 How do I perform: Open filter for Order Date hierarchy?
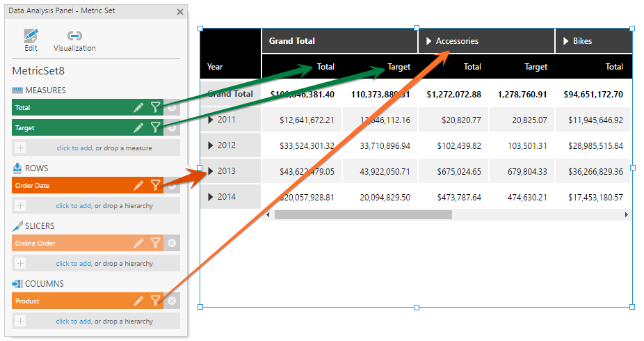coord(155,186)
